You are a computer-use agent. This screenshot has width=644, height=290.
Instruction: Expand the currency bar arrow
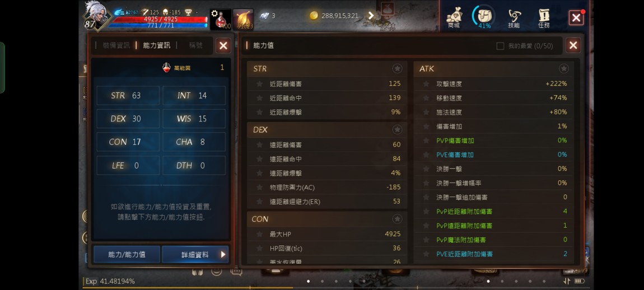(371, 16)
